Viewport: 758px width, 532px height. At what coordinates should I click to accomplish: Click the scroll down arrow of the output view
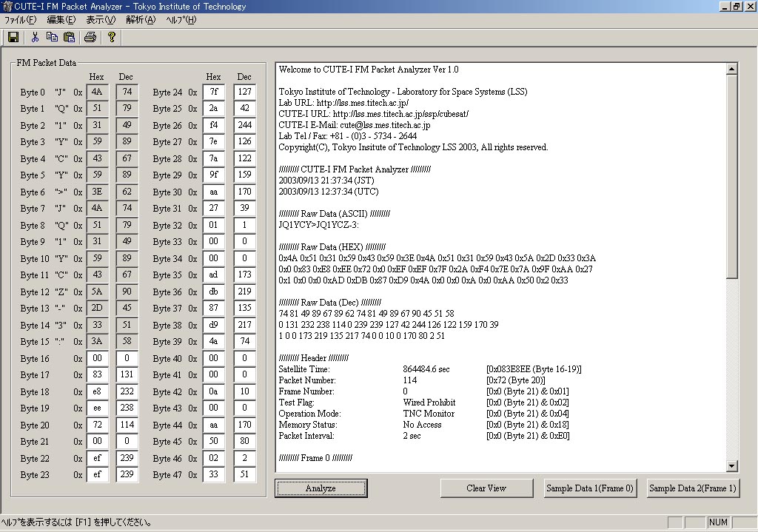click(731, 466)
